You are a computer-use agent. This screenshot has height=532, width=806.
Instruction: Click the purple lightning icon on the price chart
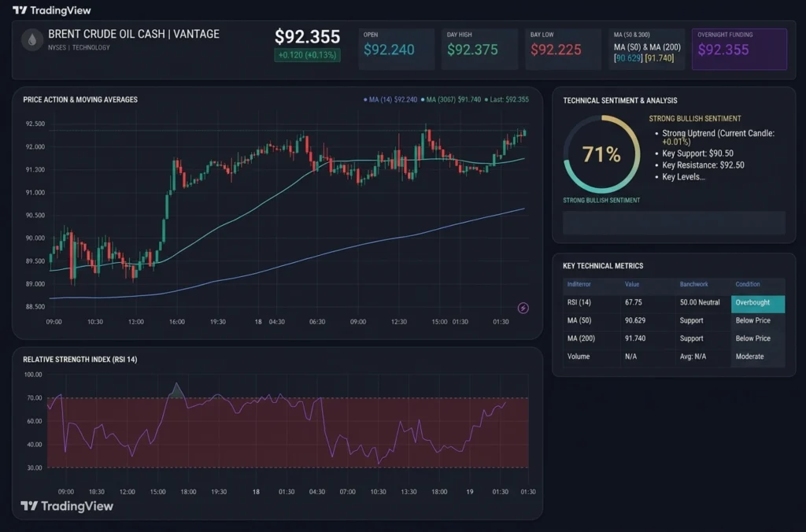523,308
